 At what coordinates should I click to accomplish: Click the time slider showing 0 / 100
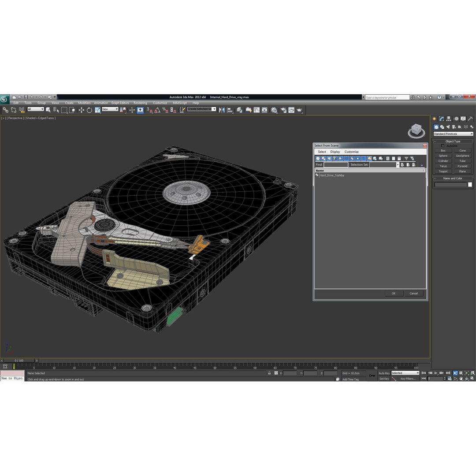19,361
